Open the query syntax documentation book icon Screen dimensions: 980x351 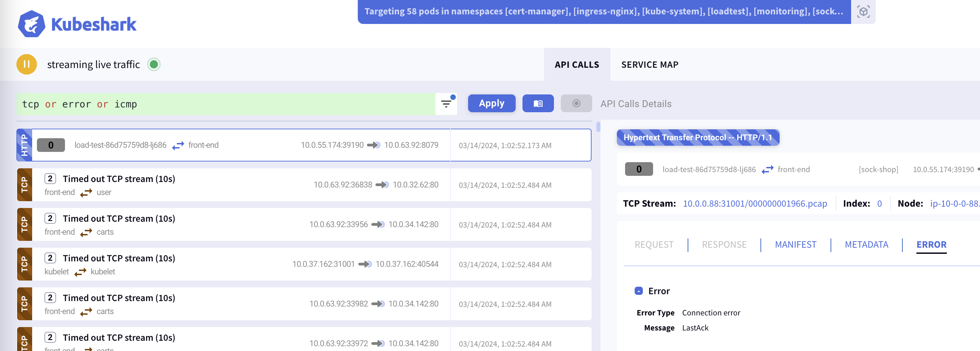538,103
